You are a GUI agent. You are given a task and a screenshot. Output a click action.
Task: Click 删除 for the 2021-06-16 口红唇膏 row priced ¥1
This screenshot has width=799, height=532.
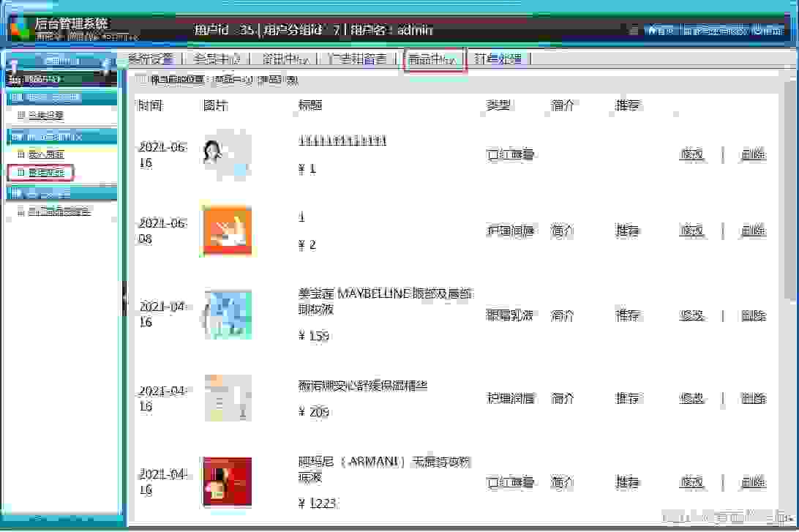[754, 154]
